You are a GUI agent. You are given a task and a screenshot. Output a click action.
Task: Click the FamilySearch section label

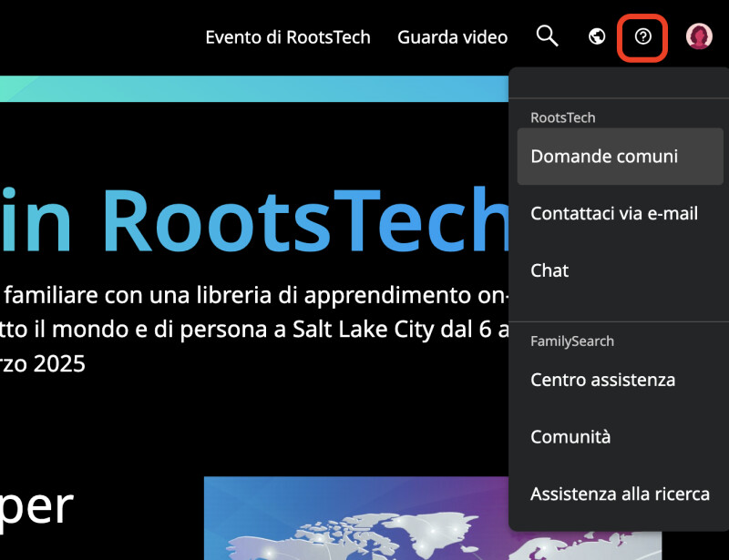point(572,341)
